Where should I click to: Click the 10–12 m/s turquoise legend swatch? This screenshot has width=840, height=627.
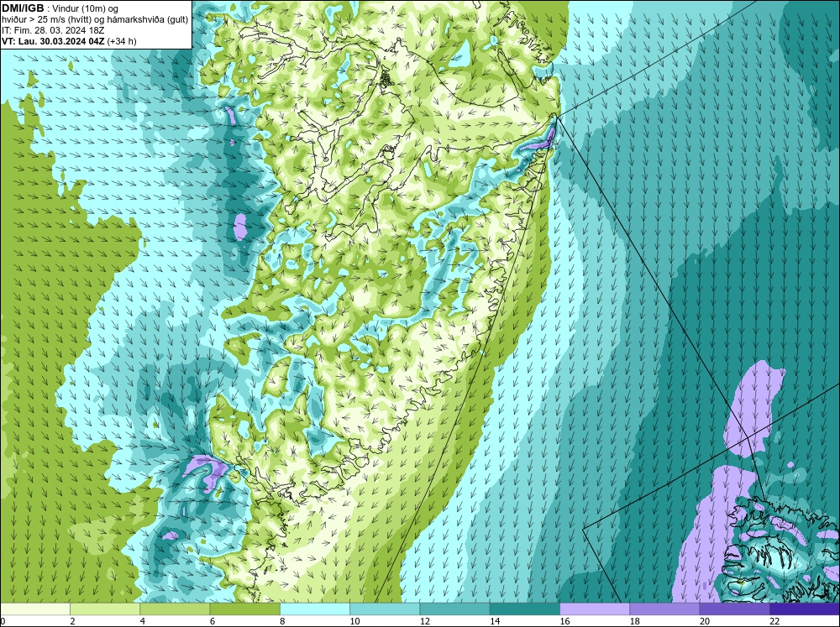point(385,609)
